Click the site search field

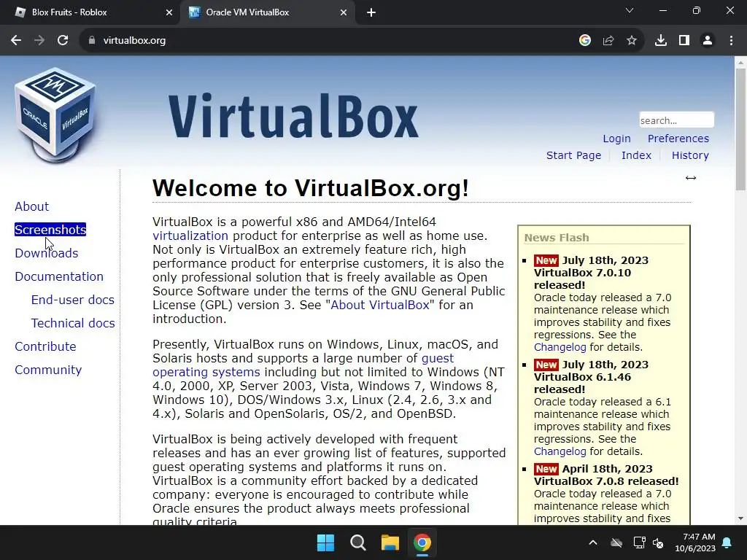point(676,120)
